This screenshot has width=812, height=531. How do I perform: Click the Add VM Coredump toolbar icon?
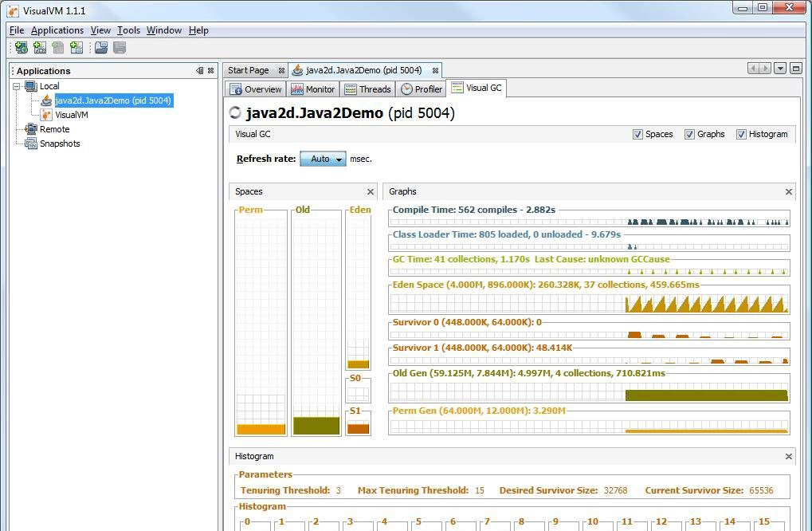coord(58,48)
